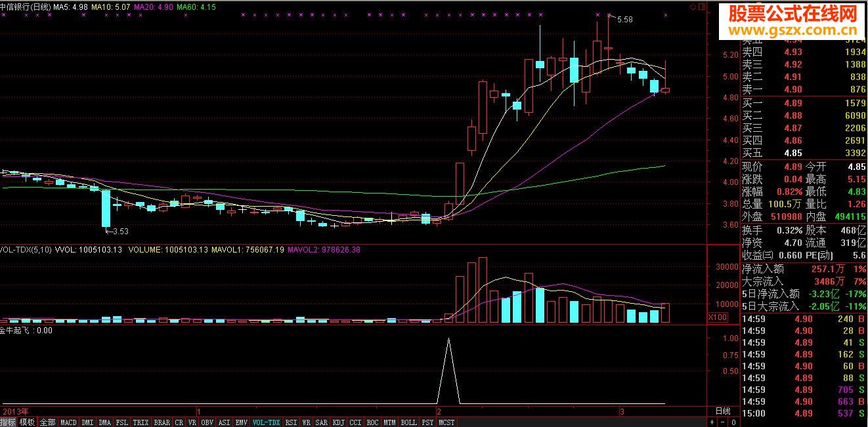Select the WR indicator tab
This screenshot has width=868, height=427.
pyautogui.click(x=307, y=422)
